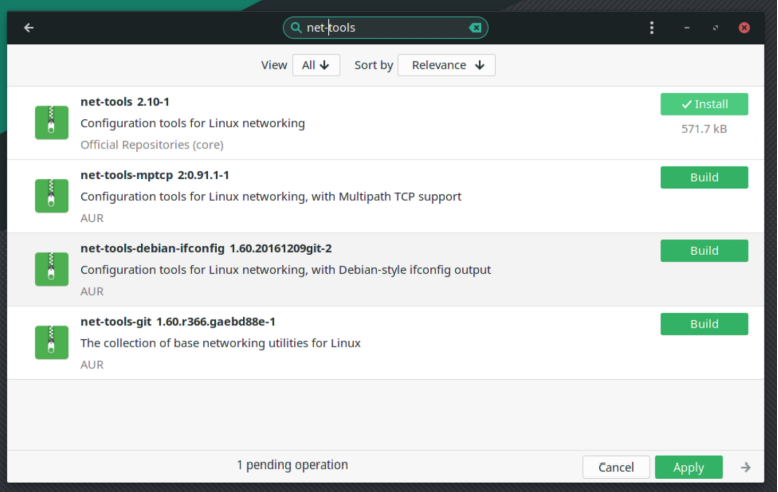The image size is (778, 492).
Task: Click 'Official Repositories (core)' source label
Action: [x=152, y=145]
